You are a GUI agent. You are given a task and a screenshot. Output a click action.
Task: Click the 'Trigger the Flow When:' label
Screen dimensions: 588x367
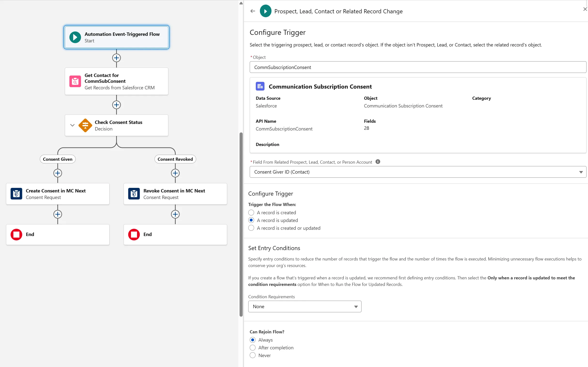coord(272,205)
